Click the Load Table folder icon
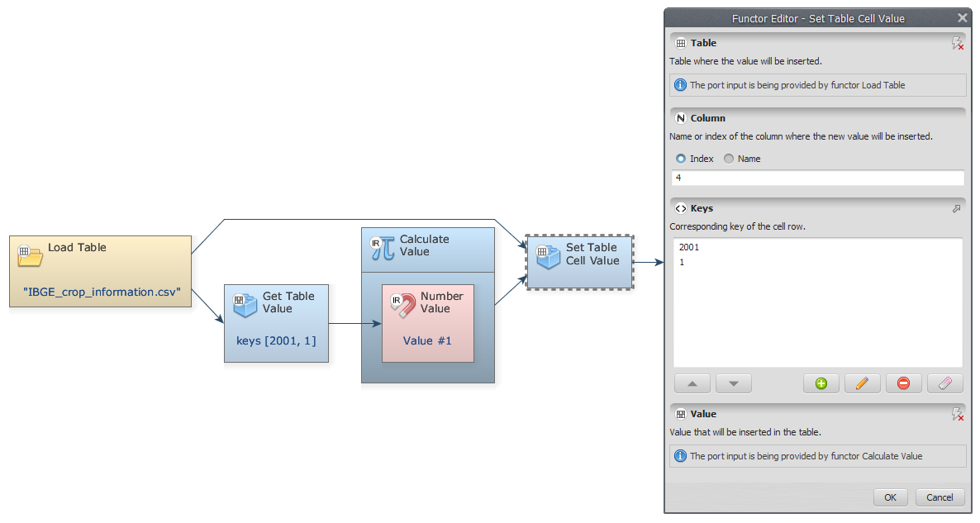Viewport: 980px width, 523px height. 31,255
